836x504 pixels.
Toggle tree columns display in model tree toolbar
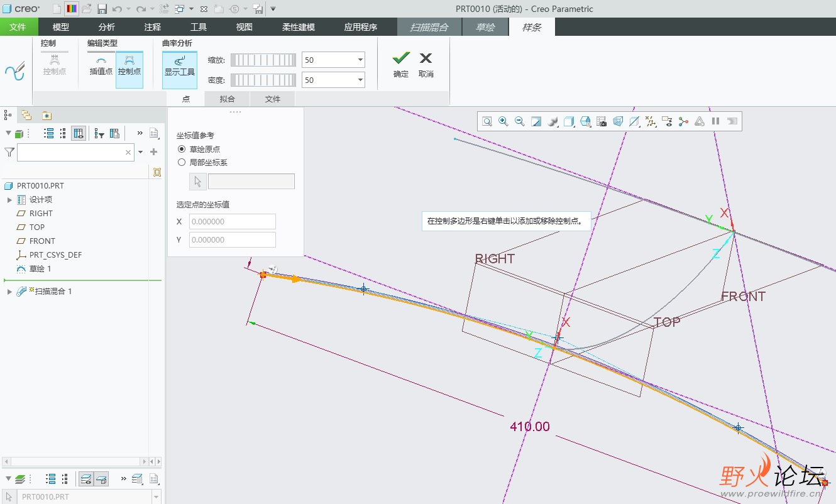point(79,133)
